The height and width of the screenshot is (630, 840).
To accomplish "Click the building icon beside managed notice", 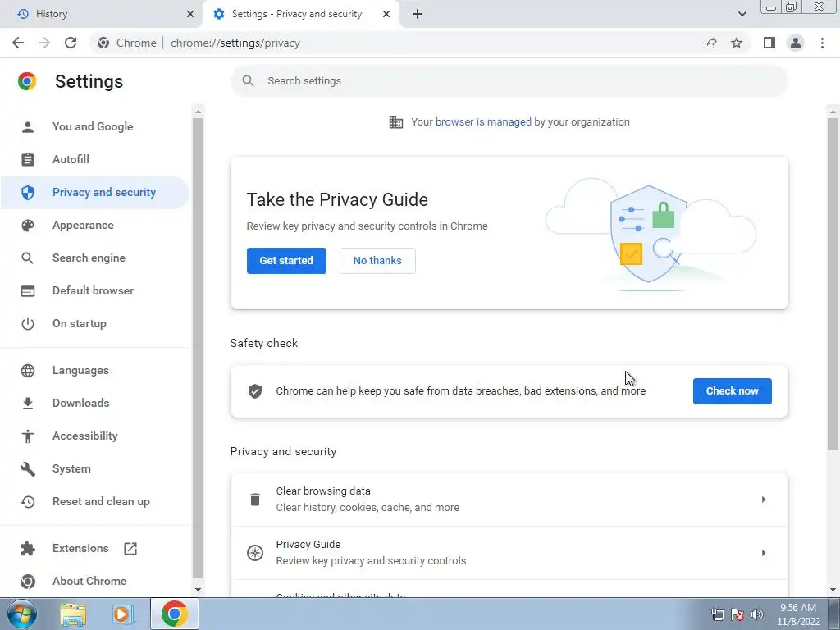I will [x=396, y=122].
